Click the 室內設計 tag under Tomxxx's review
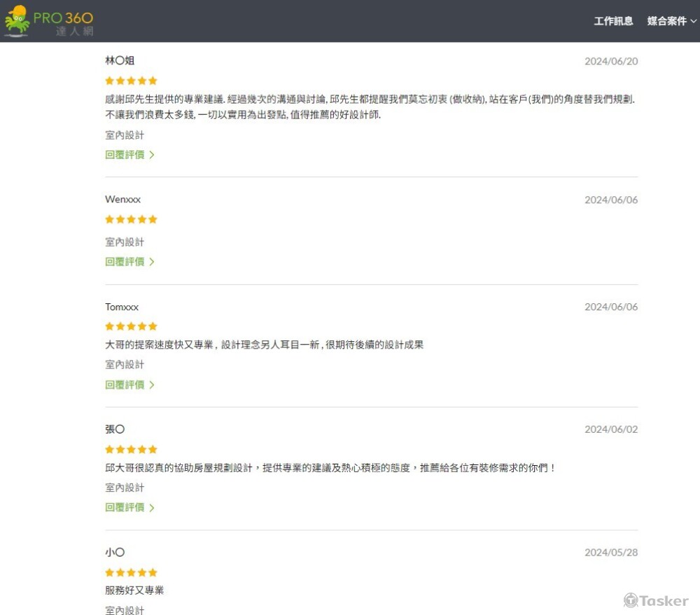The image size is (700, 615). tap(125, 365)
